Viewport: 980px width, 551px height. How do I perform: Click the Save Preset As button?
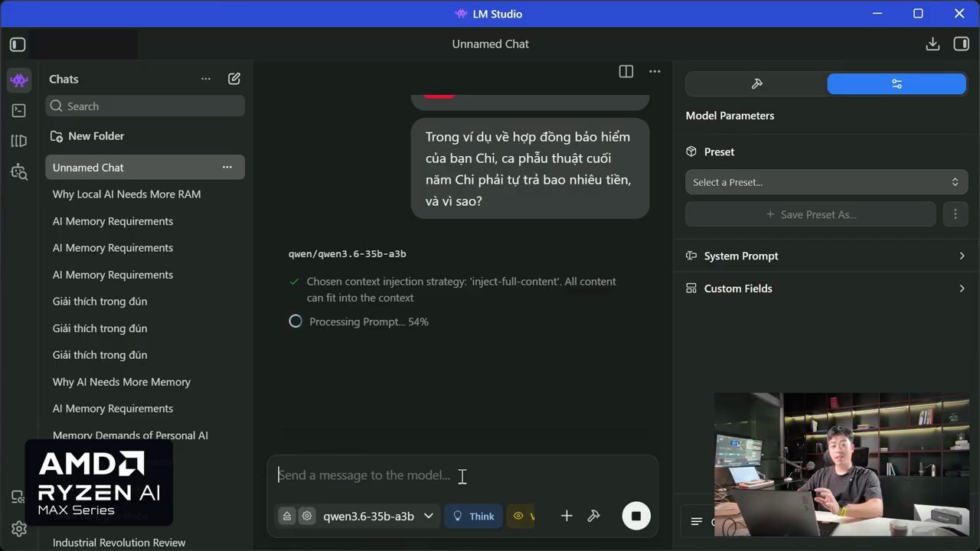point(811,214)
